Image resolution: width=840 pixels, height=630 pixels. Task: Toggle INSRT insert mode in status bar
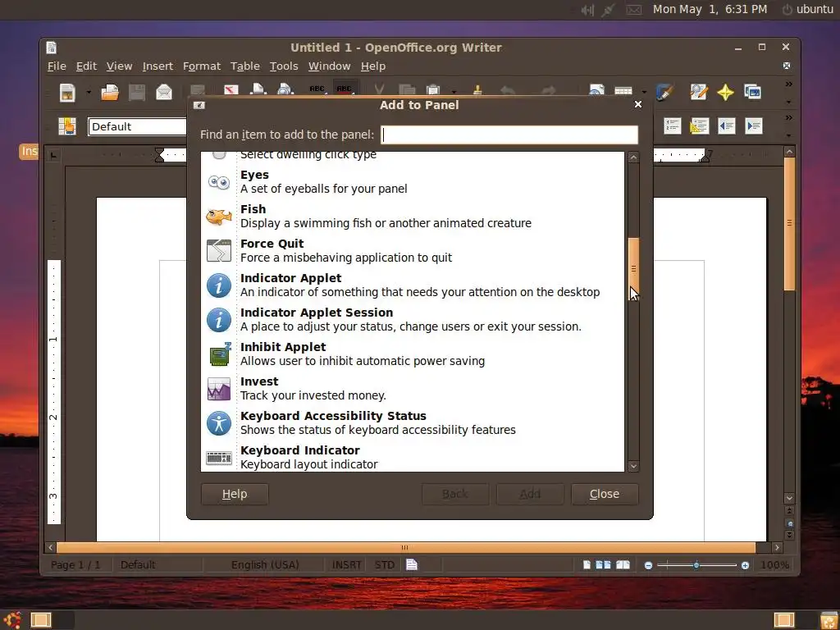[x=347, y=564]
